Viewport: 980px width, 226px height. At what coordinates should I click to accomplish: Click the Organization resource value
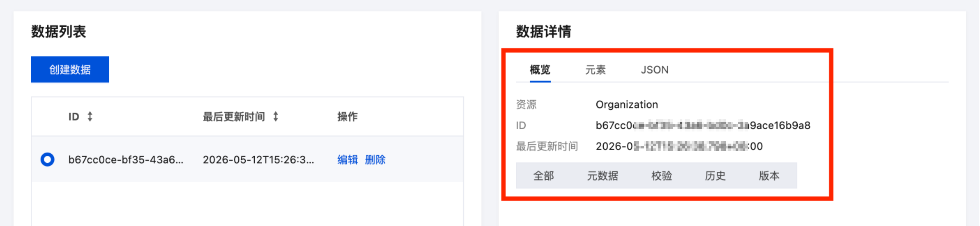(627, 105)
